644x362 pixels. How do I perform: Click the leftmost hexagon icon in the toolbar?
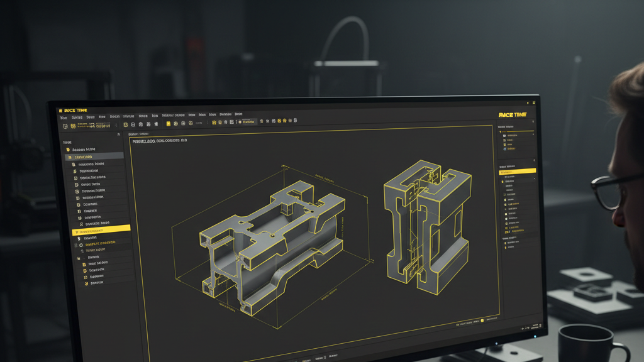[65, 126]
